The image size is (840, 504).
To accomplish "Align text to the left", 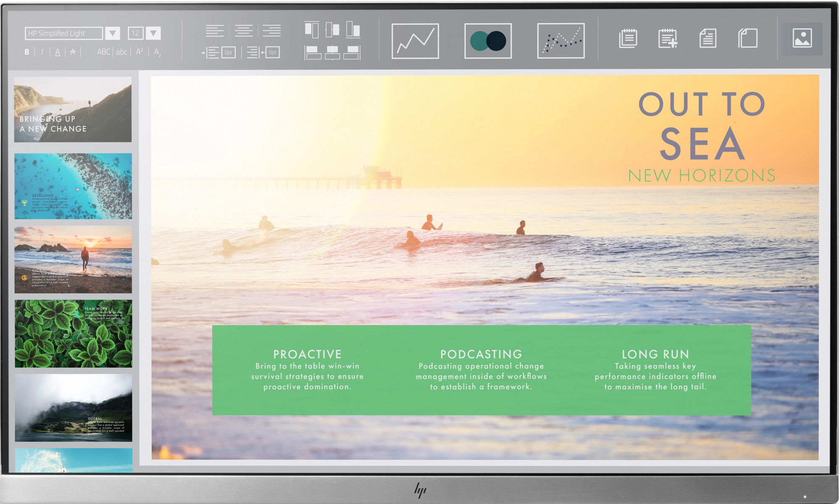I will pos(215,31).
